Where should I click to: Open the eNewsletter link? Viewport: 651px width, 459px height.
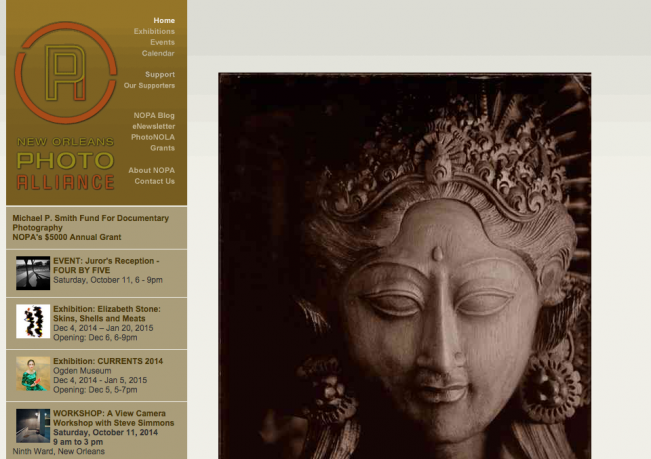click(x=153, y=126)
